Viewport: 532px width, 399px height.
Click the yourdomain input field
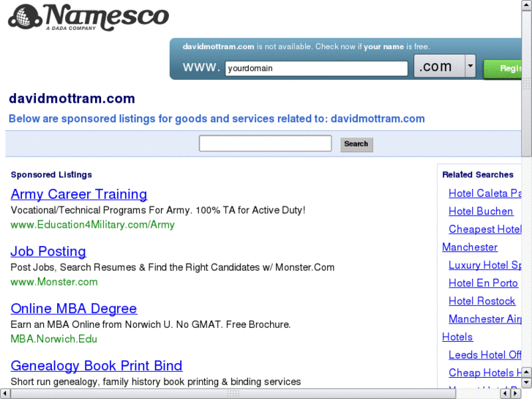click(x=316, y=68)
